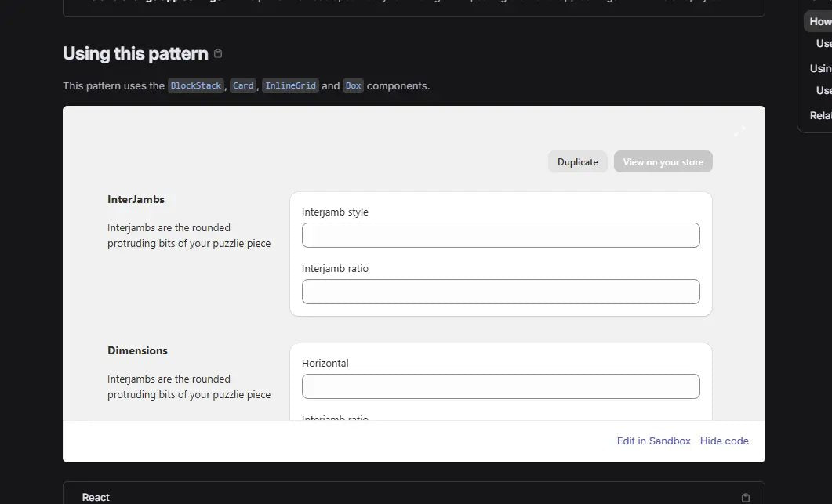
Task: Jump to the Use sub-item below Using
Action: coord(823,90)
